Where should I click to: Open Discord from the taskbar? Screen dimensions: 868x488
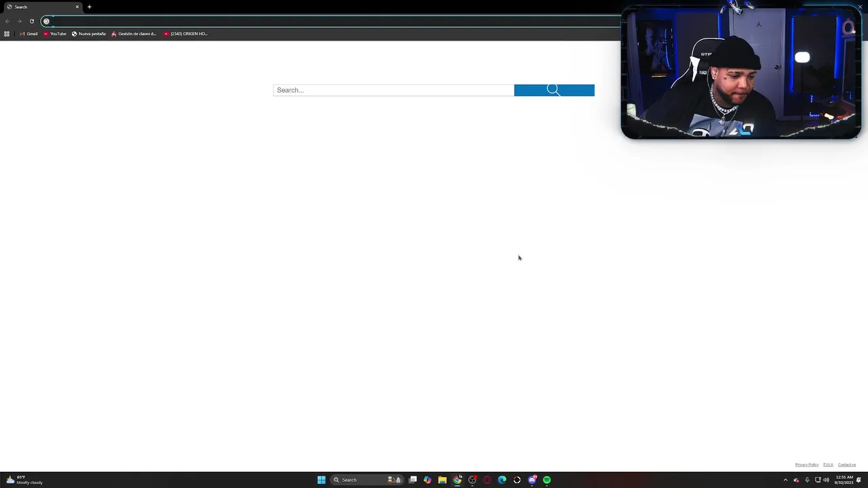532,480
